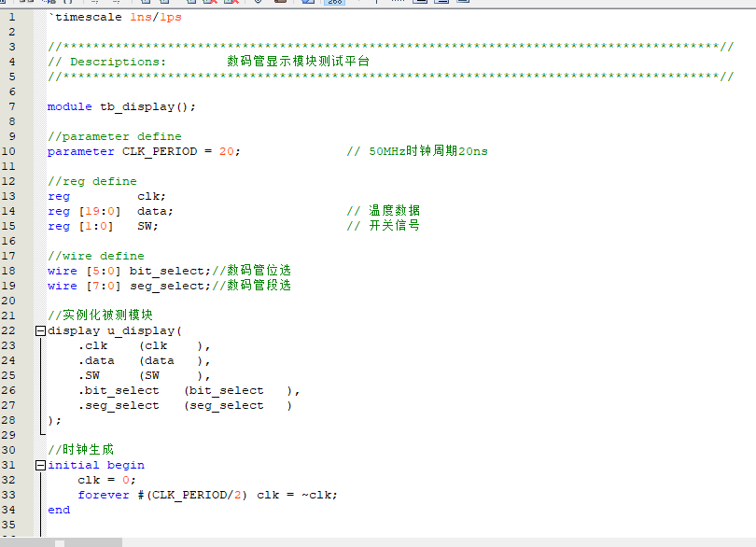Click the parameter keyword on line 10

[x=80, y=151]
